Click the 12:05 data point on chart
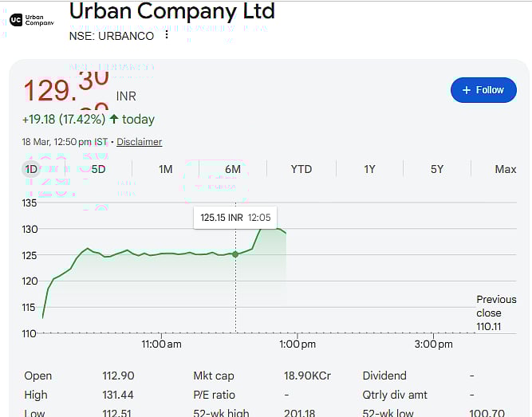The width and height of the screenshot is (532, 417). (x=235, y=254)
